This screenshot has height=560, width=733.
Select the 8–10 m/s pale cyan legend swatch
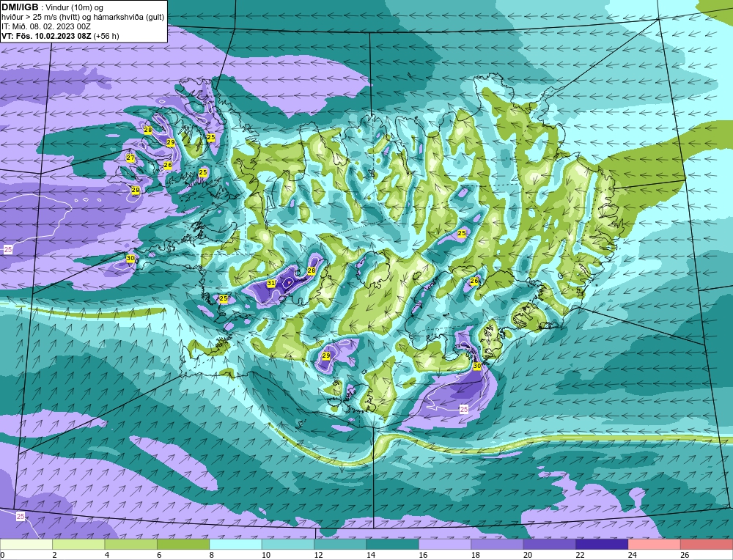(235, 544)
